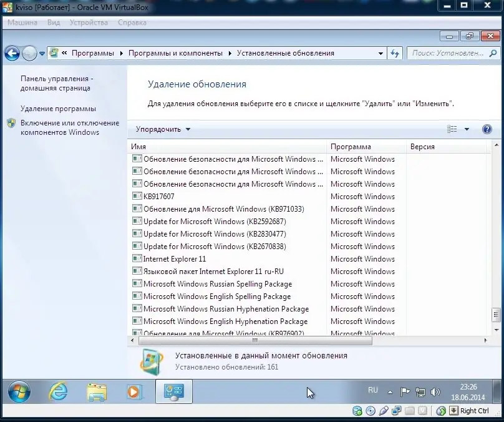
Task: Show hidden tray icons arrow
Action: (x=390, y=392)
